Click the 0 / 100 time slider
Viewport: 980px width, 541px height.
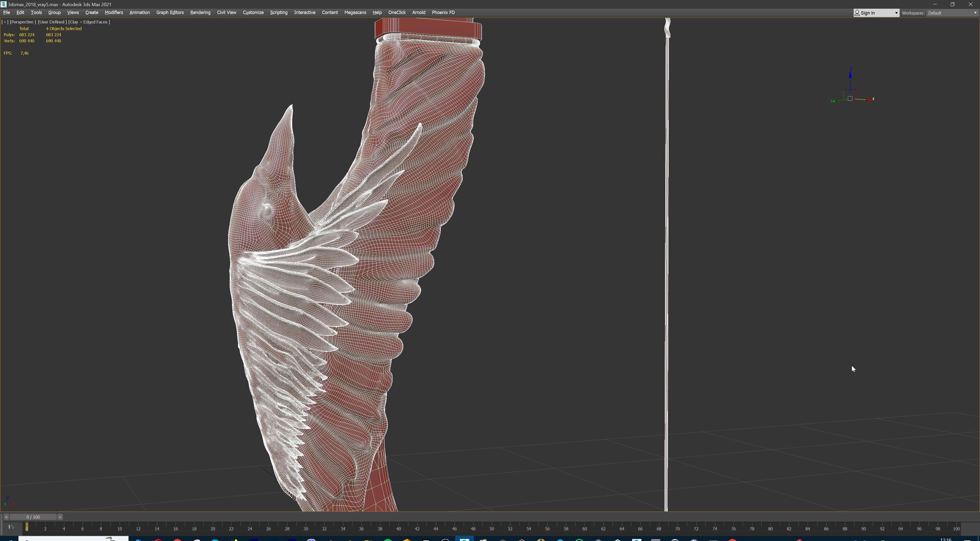(33, 517)
